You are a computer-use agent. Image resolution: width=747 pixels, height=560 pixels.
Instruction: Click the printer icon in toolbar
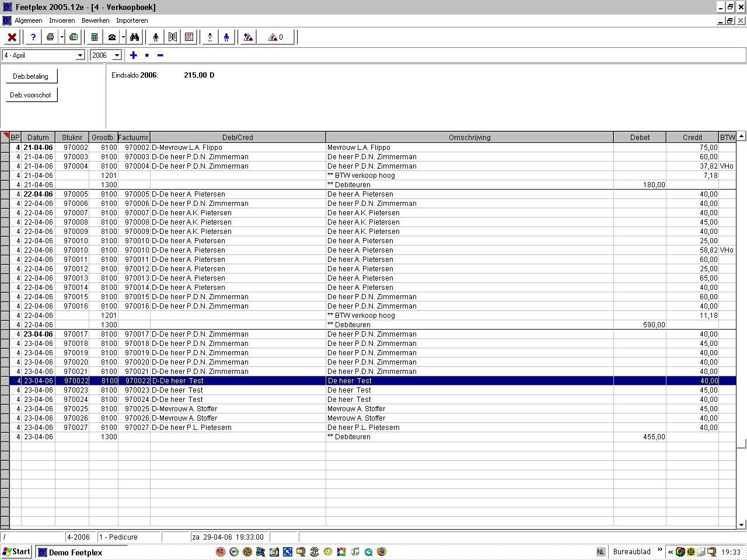(50, 37)
